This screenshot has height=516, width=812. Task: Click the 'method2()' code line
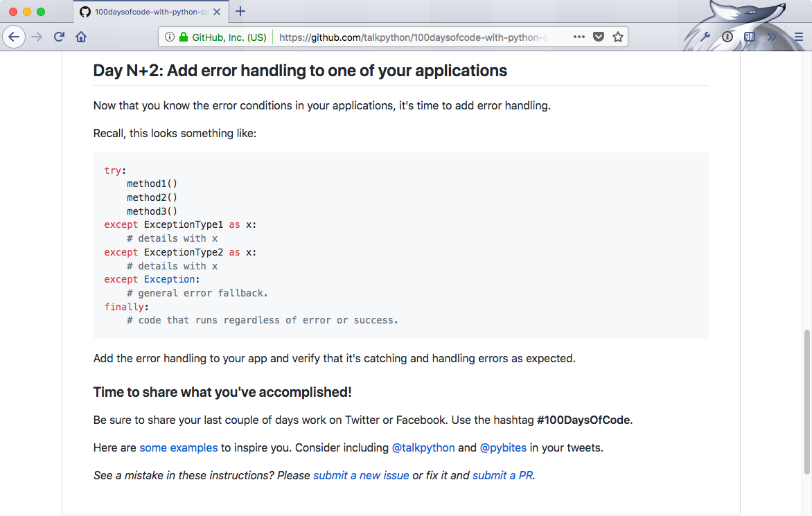pyautogui.click(x=152, y=197)
